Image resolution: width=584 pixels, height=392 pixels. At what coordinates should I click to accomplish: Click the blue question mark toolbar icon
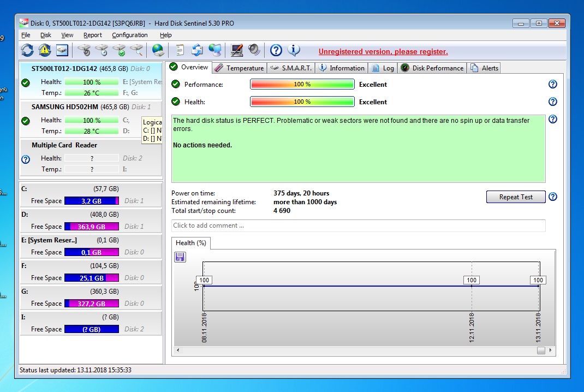click(276, 51)
